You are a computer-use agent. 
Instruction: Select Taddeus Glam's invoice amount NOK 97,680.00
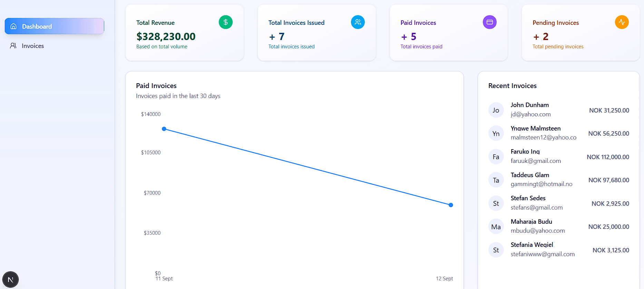(608, 180)
